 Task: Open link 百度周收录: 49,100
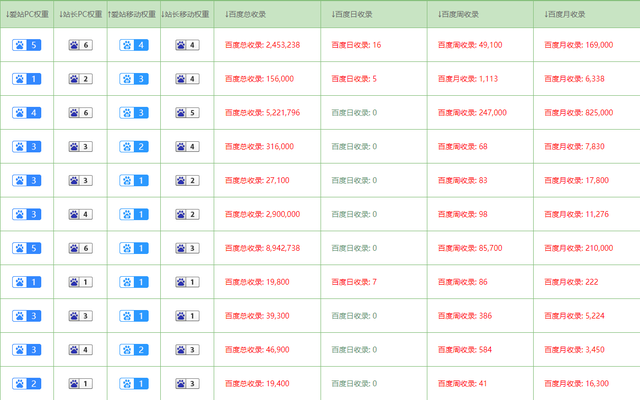click(x=470, y=45)
